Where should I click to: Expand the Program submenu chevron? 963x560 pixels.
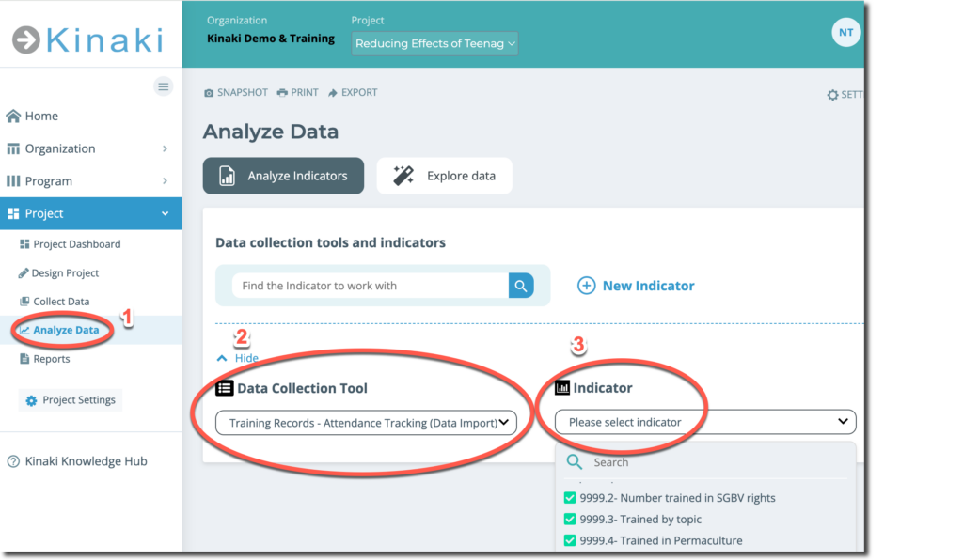[x=165, y=181]
